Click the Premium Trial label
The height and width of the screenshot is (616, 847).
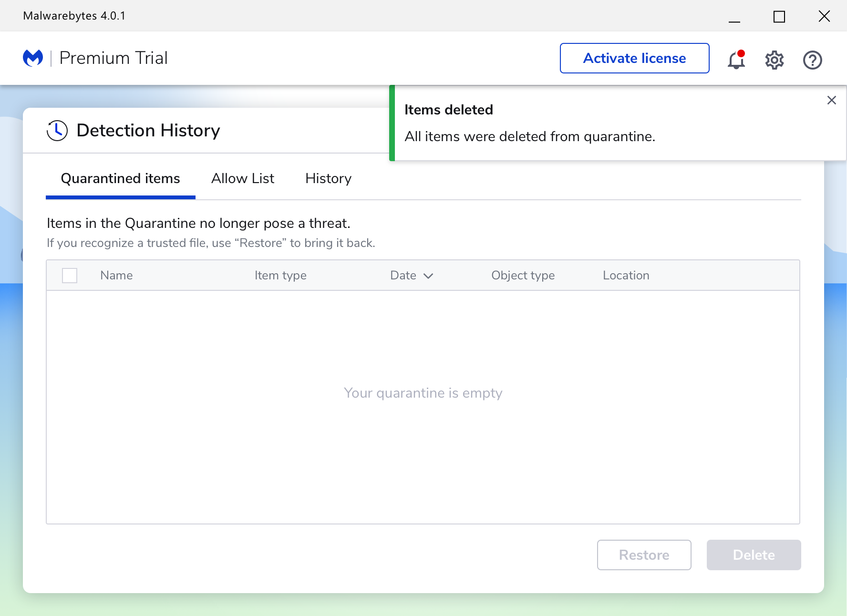(114, 58)
